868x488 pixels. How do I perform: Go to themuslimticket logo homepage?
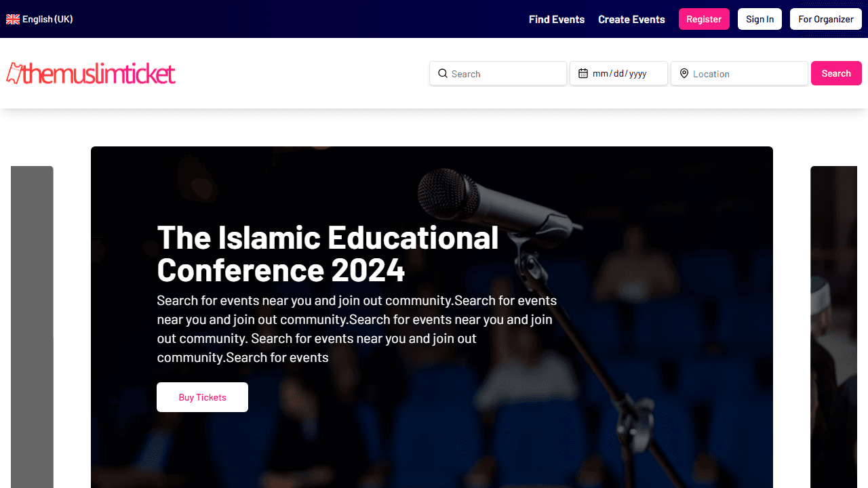[91, 73]
